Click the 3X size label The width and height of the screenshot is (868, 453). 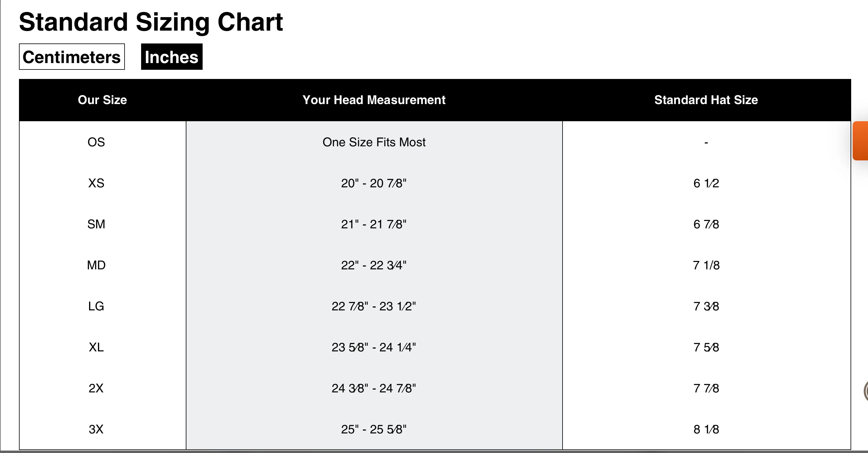pyautogui.click(x=96, y=429)
